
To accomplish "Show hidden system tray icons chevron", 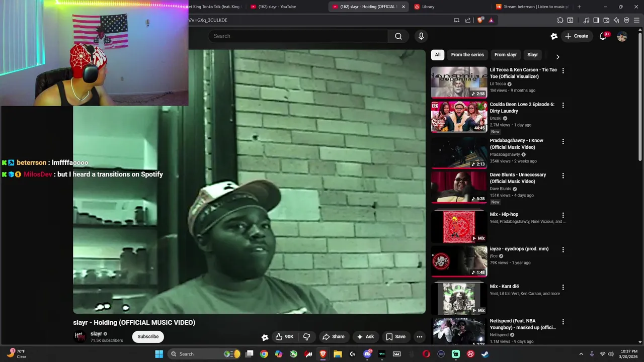I will point(581,354).
